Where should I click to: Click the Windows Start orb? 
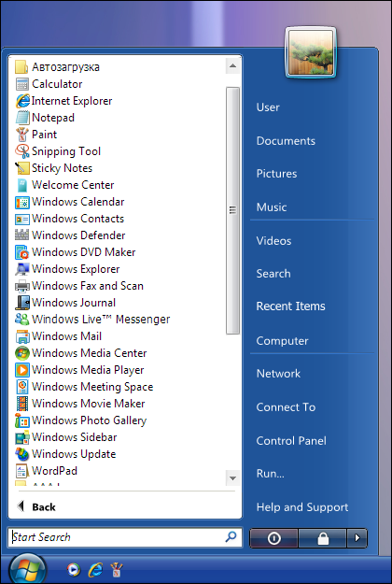coord(28,569)
